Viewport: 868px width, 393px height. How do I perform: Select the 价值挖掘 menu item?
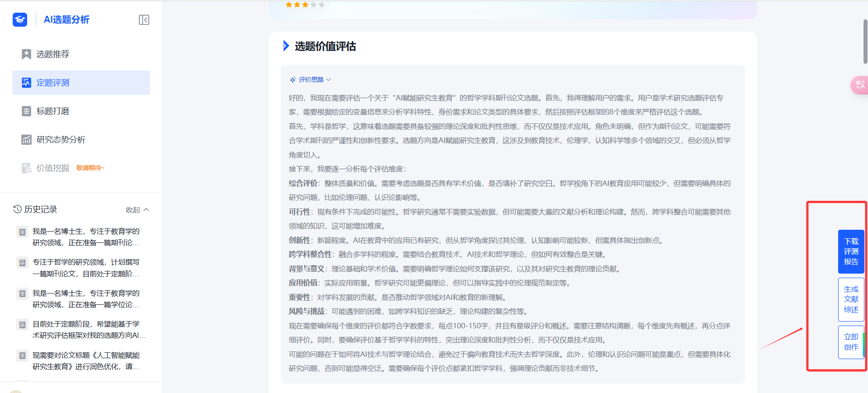(x=52, y=168)
